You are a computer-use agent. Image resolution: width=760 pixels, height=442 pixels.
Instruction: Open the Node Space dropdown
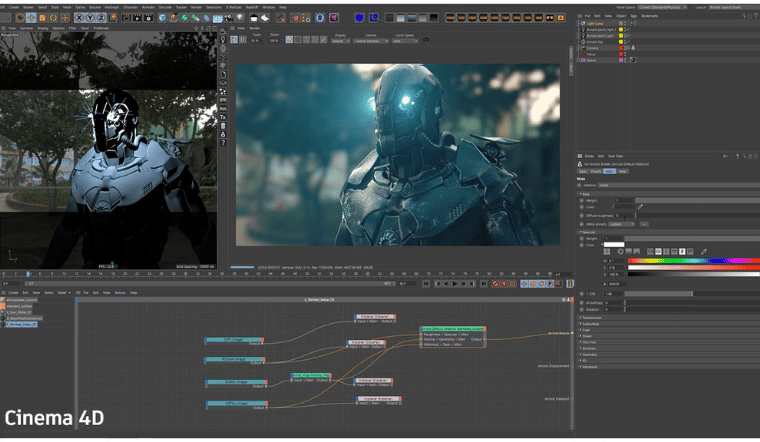tap(662, 7)
